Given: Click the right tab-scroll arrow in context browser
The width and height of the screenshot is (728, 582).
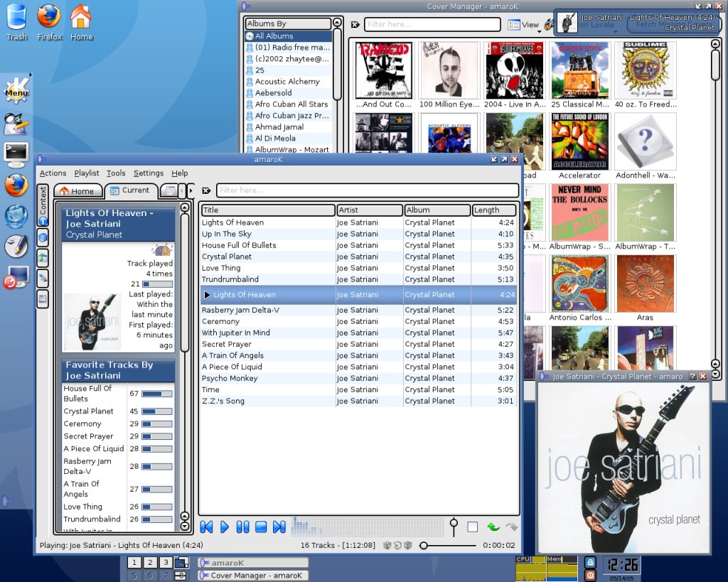Looking at the screenshot, I should pyautogui.click(x=191, y=190).
